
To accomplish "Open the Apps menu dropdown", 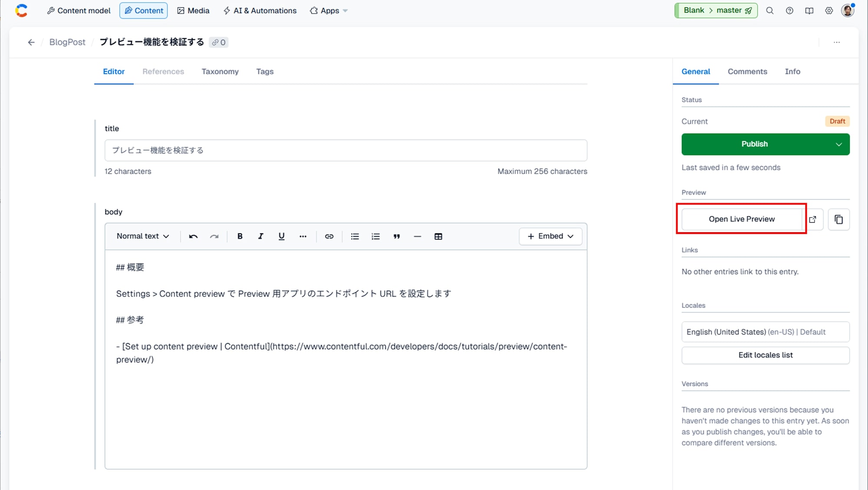I will pos(329,10).
